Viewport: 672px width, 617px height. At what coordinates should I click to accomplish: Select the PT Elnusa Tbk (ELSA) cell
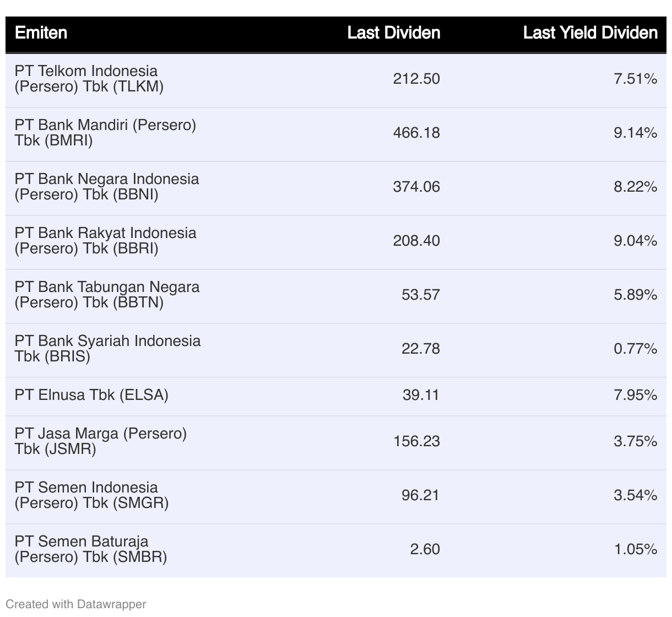pos(91,395)
